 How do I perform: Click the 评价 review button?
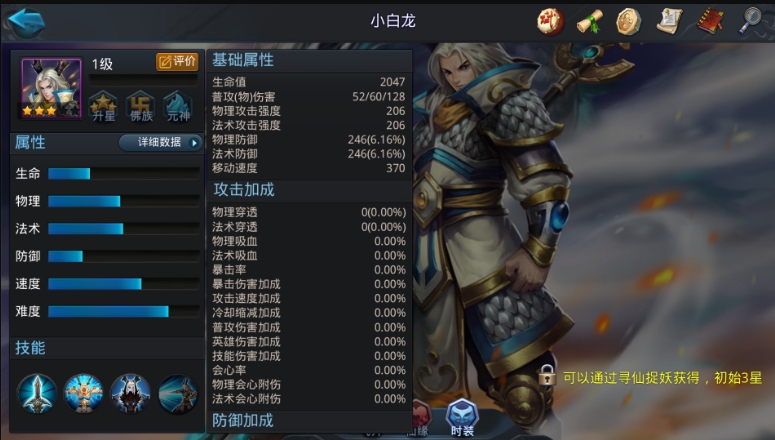177,62
